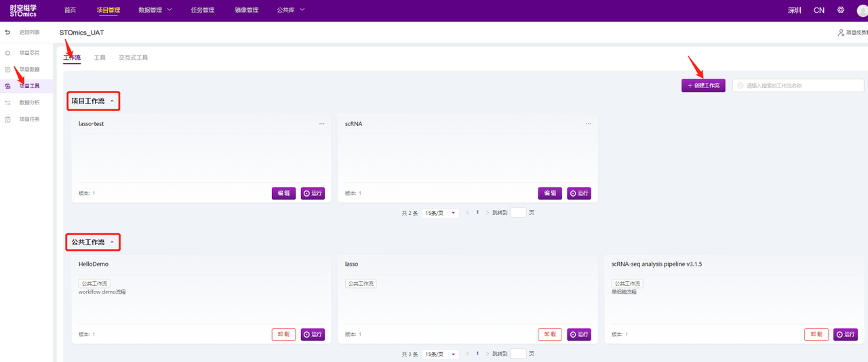Switch to the 交互式工具 tab
868x362 pixels.
[133, 58]
